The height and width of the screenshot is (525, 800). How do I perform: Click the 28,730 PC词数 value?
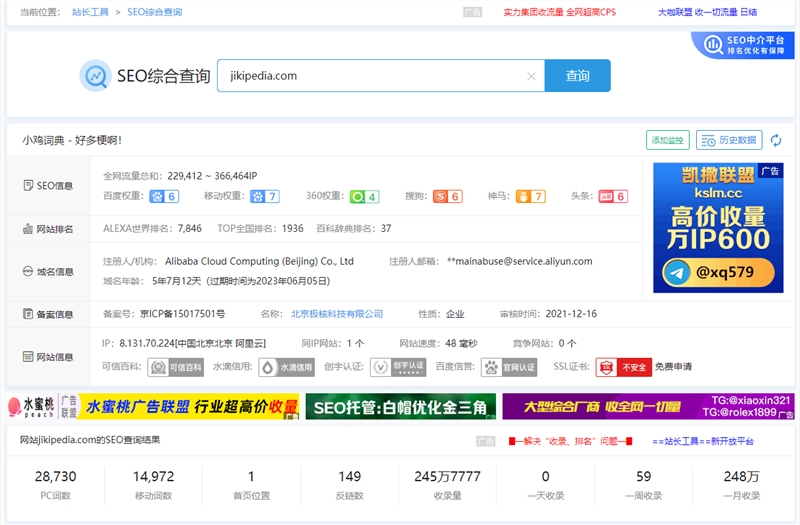click(x=56, y=477)
